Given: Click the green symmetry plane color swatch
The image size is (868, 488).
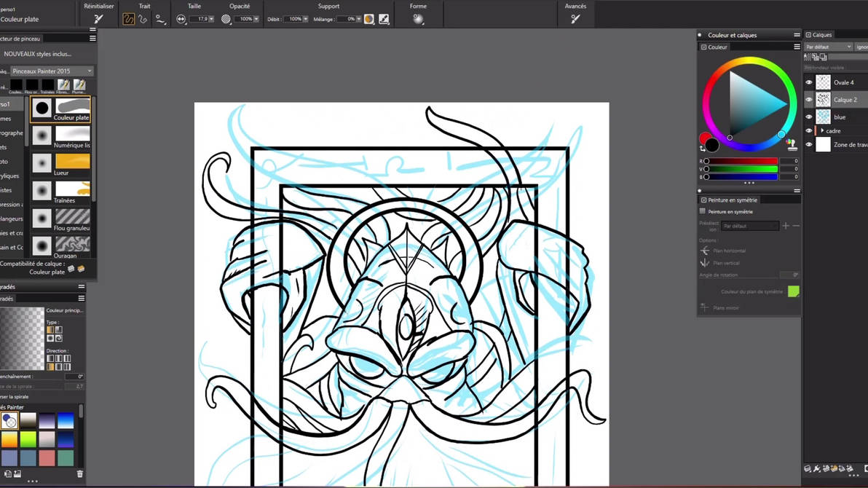Looking at the screenshot, I should coord(793,291).
